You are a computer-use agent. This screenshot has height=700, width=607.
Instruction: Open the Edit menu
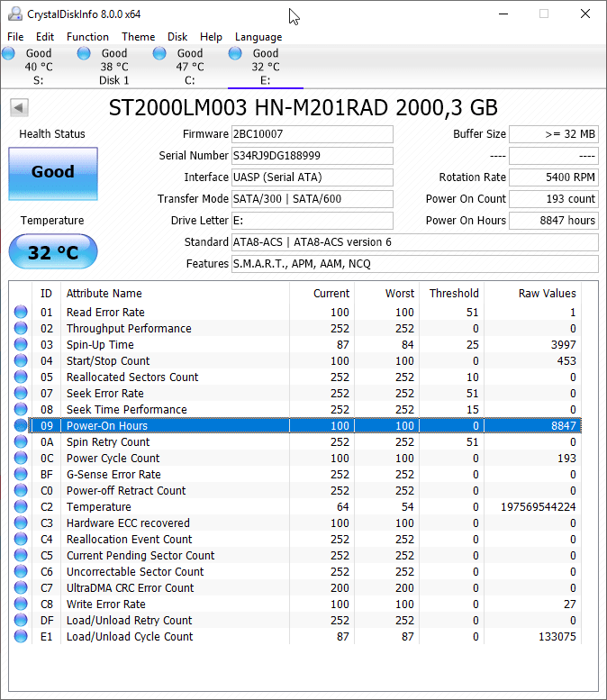pos(45,37)
